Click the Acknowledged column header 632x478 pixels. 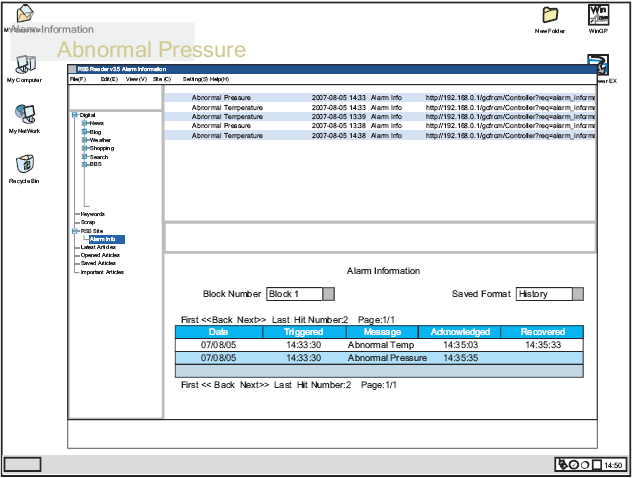(x=460, y=332)
